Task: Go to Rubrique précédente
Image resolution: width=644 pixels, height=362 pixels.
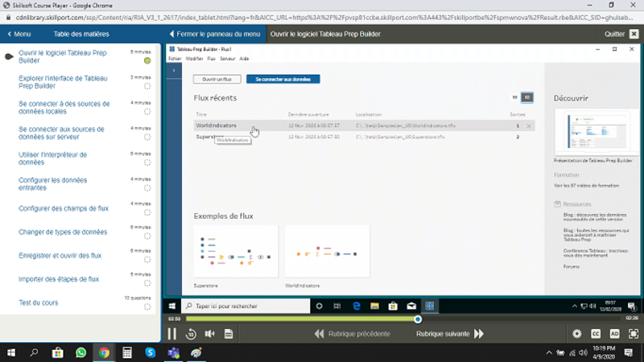Action: pyautogui.click(x=353, y=334)
